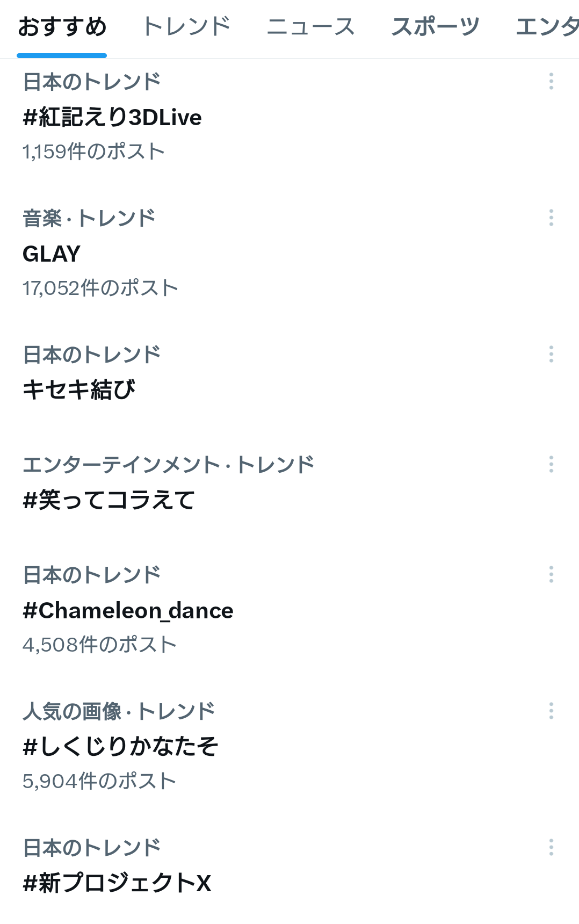Click three-dot icon next to #Chameleon_dance
The height and width of the screenshot is (924, 579).
(x=551, y=574)
